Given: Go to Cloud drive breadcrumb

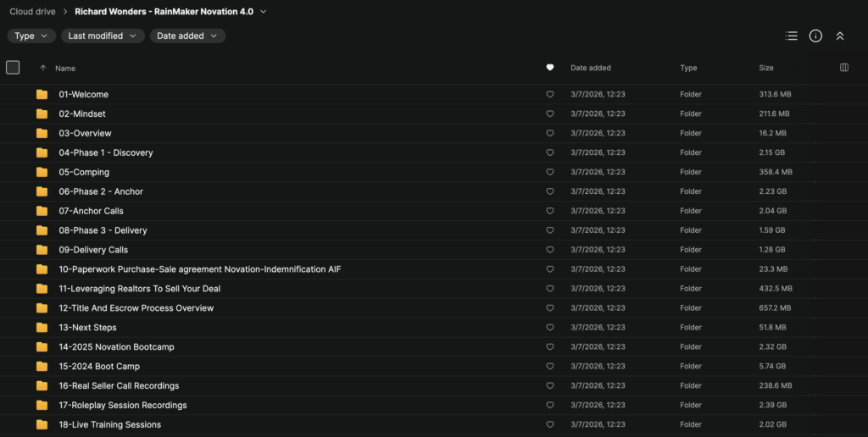Looking at the screenshot, I should click(33, 12).
